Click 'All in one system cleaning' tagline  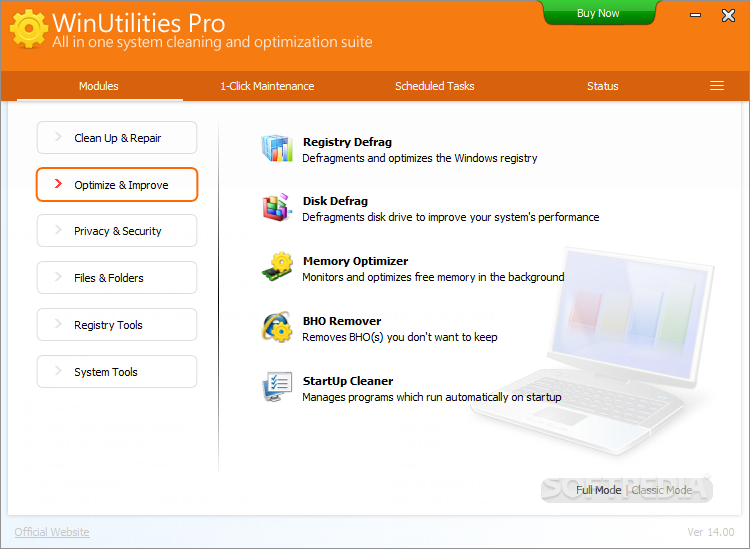tap(212, 42)
